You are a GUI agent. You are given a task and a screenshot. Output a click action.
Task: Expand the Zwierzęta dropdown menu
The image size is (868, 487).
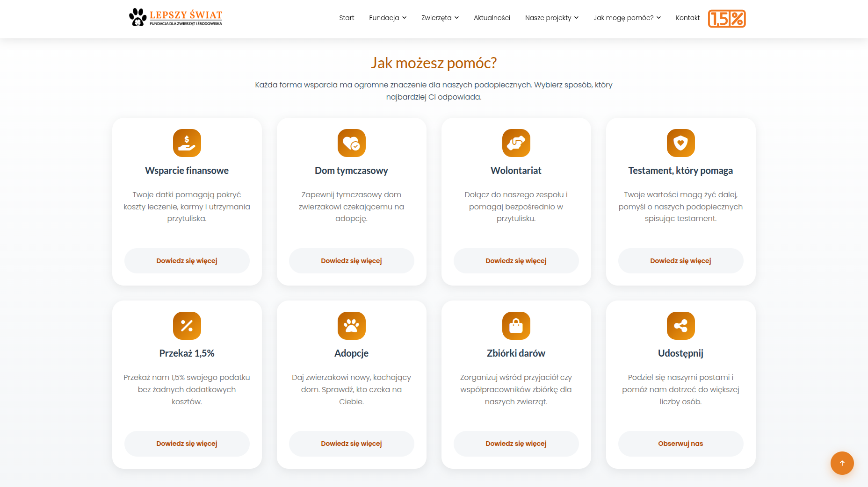coord(440,18)
